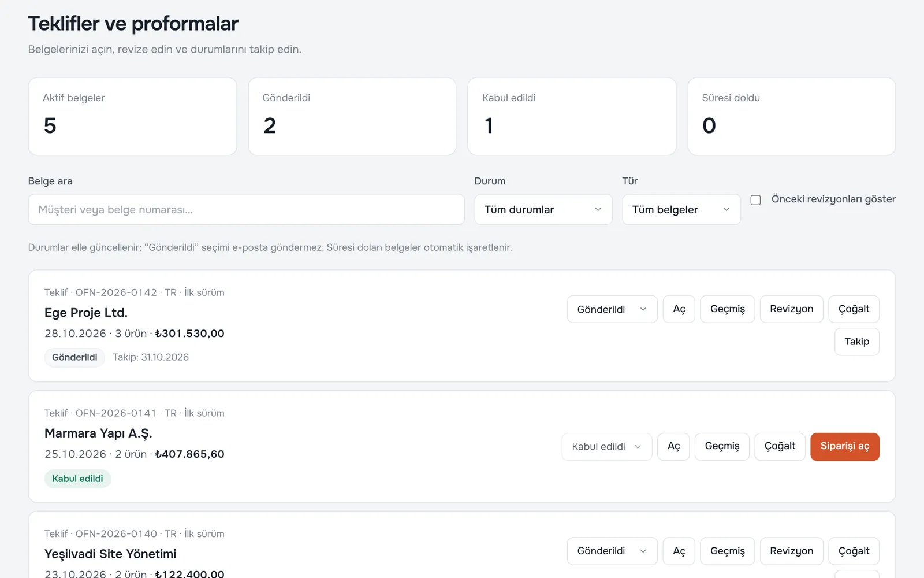Click the Aktif belgeler summary card
This screenshot has width=924, height=578.
132,116
